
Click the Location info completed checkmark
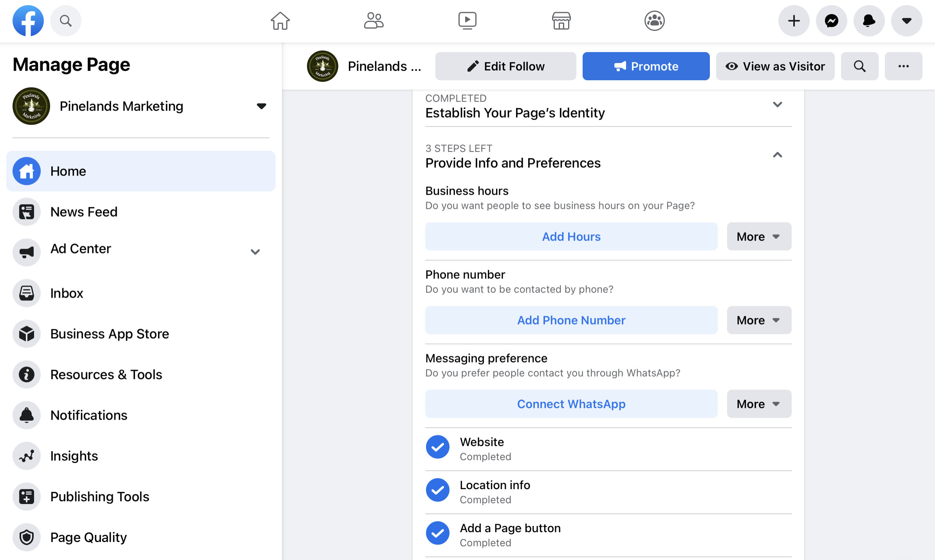tap(438, 490)
